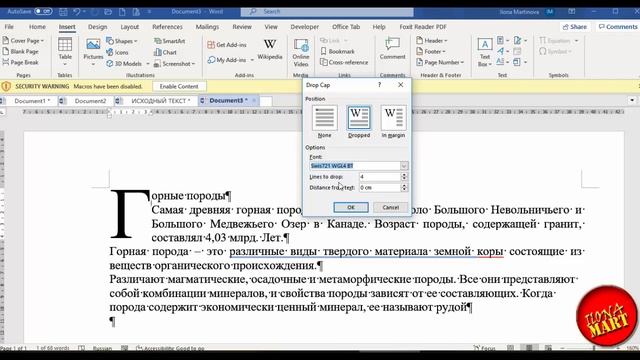Insert a Bookmark
The height and width of the screenshot is (360, 640).
click(338, 51)
